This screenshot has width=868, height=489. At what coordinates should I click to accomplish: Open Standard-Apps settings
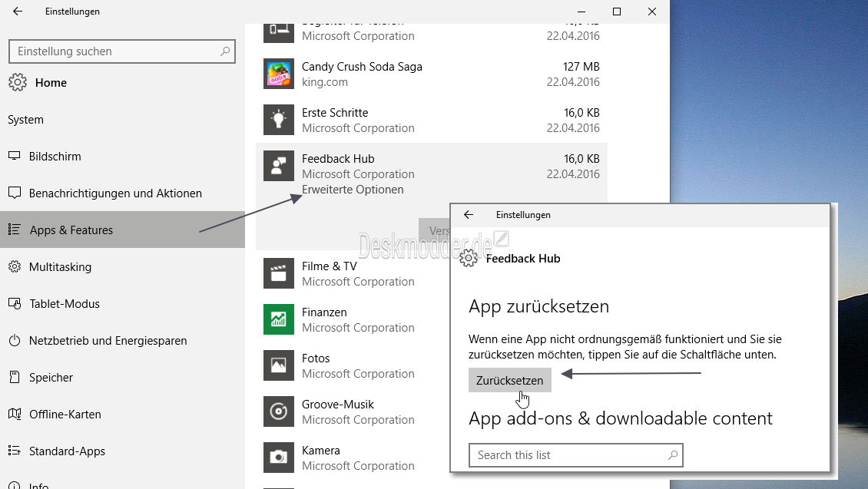tap(122, 451)
